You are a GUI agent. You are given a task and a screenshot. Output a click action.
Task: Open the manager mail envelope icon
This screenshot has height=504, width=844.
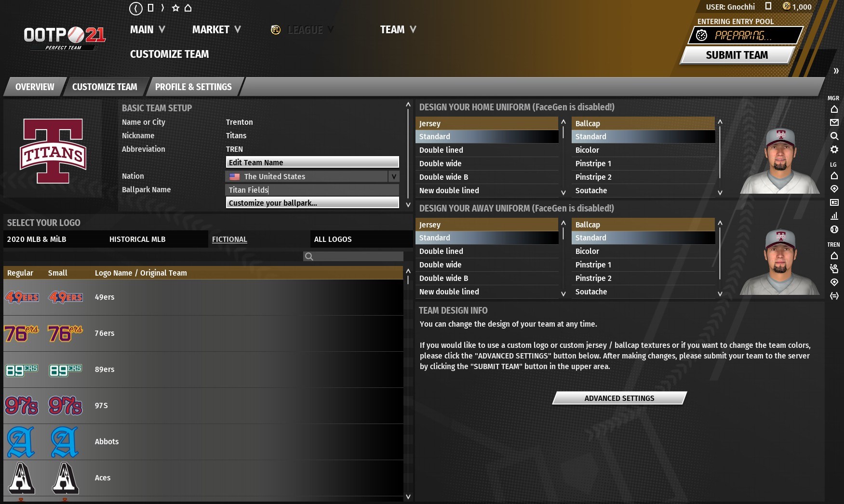pos(834,123)
